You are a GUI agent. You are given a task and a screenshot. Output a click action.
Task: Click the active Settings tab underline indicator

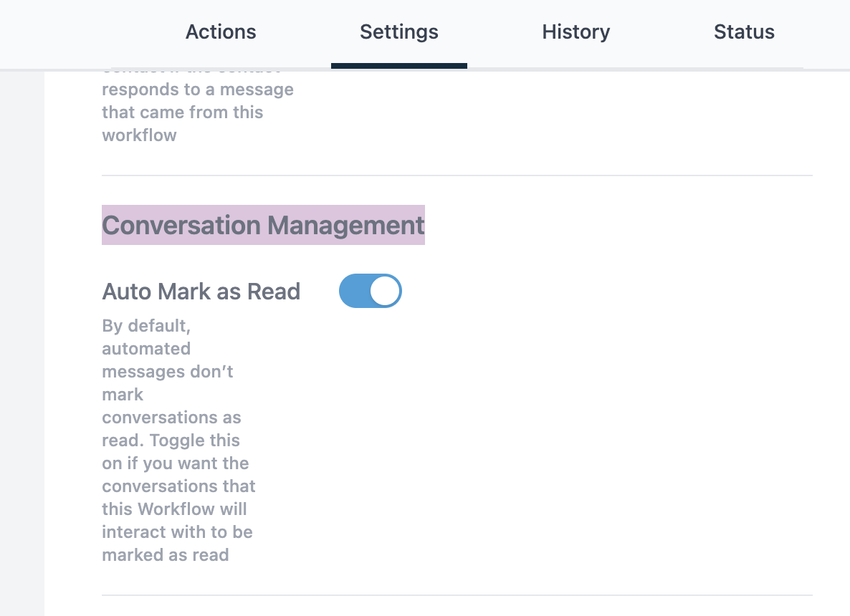click(x=399, y=67)
